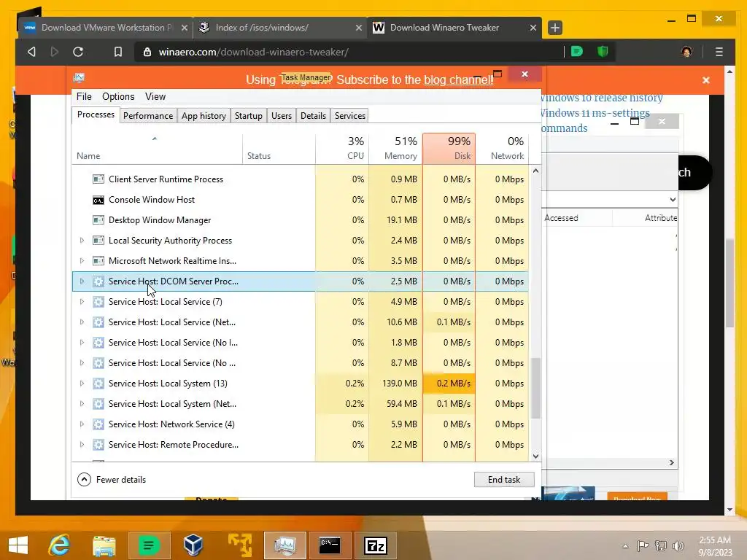This screenshot has height=560, width=747.
Task: Show hidden tray icons arrow
Action: pos(625,546)
